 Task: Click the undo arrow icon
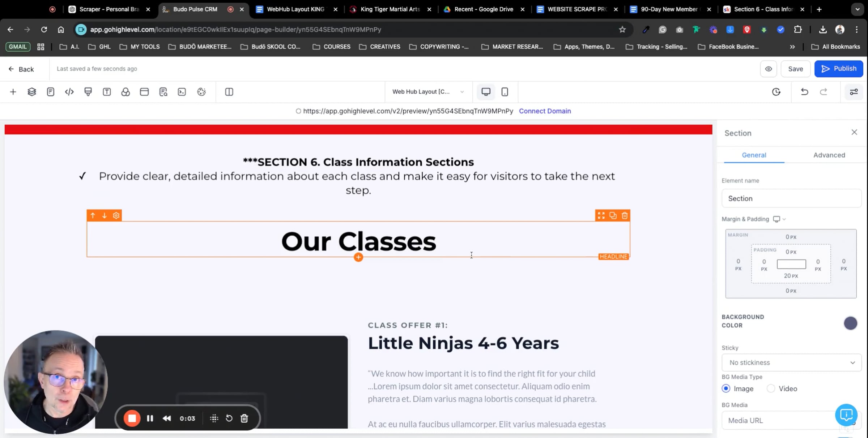coord(804,92)
